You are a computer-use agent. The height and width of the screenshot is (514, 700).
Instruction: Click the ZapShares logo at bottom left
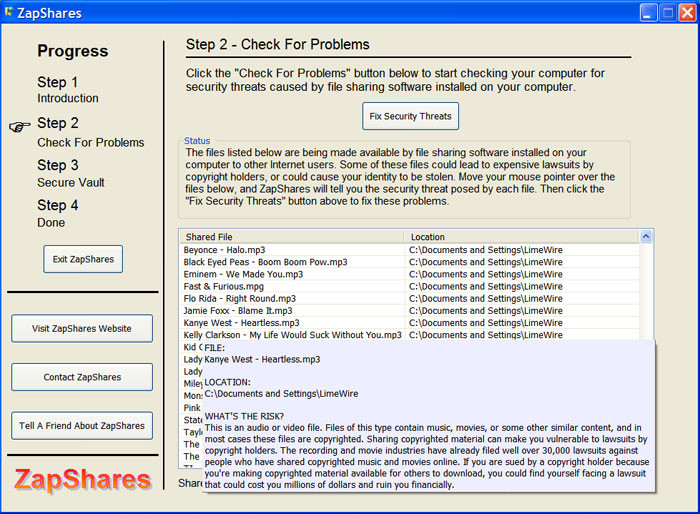click(82, 479)
